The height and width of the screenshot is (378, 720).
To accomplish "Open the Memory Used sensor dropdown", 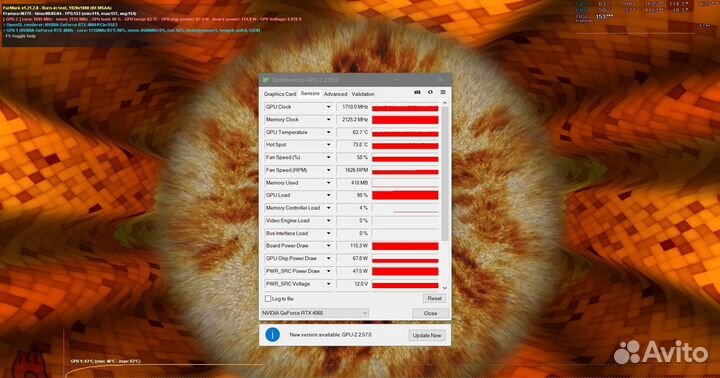I will (x=328, y=183).
